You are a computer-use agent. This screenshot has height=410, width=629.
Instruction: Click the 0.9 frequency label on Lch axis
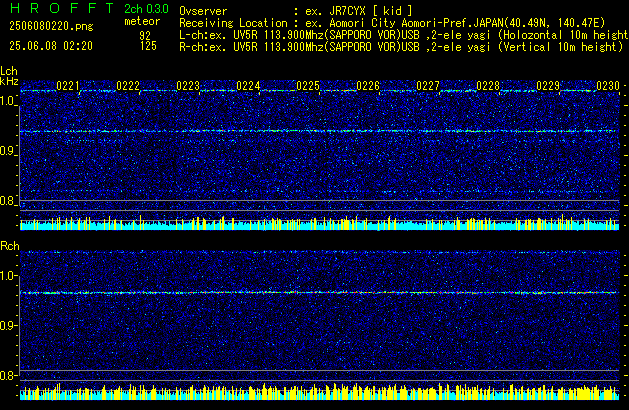pyautogui.click(x=8, y=151)
